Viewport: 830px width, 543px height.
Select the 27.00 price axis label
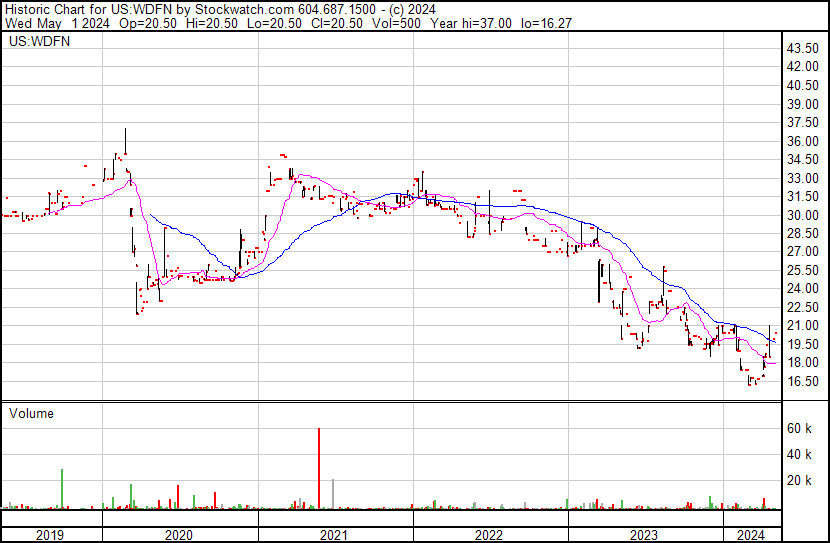(802, 251)
